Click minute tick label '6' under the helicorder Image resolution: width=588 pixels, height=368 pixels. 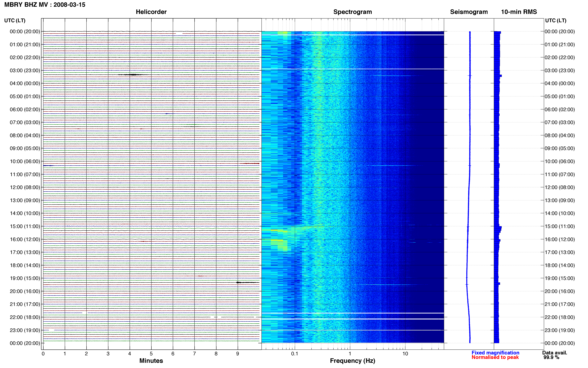173,354
